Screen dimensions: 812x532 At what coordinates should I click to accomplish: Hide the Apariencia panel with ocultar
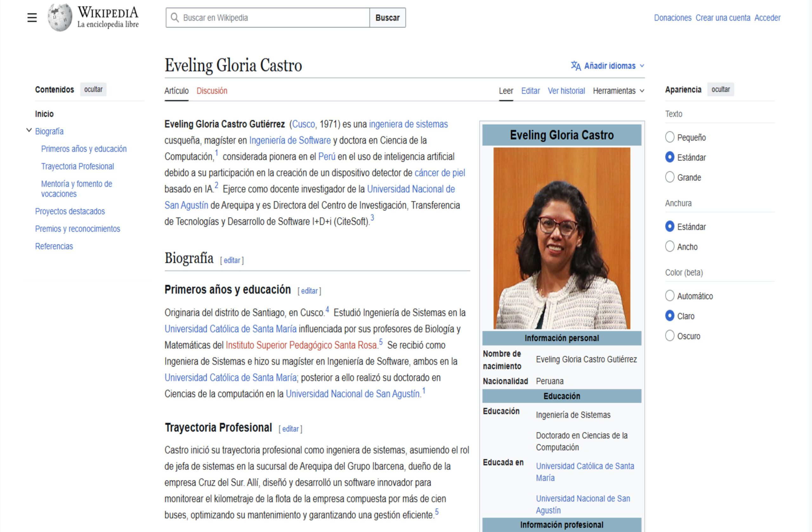click(720, 90)
